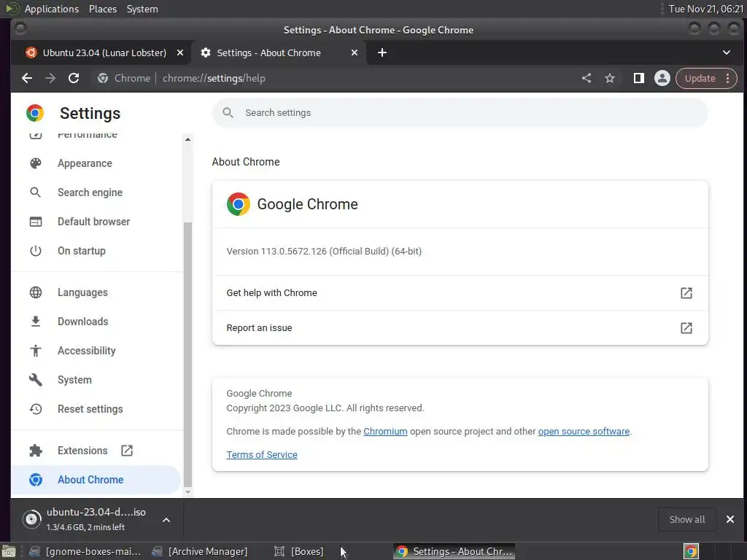This screenshot has height=560, width=747.
Task: Open external link icon for Report an issue
Action: [x=686, y=327]
